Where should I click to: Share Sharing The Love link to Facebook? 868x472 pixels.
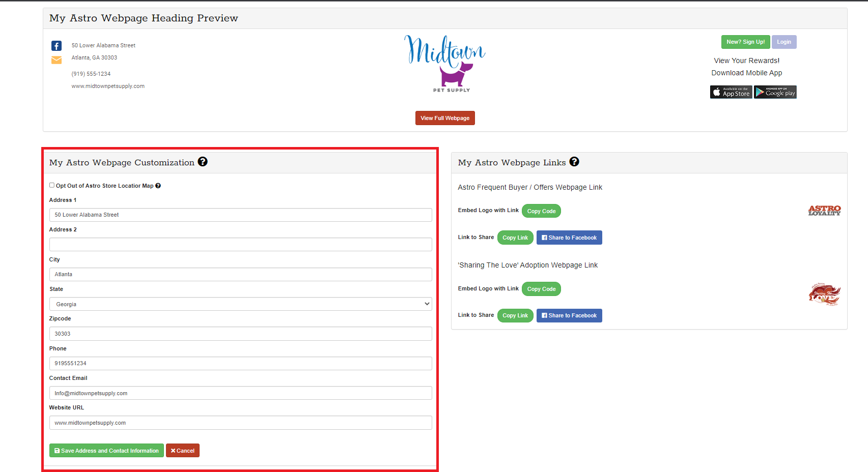569,315
